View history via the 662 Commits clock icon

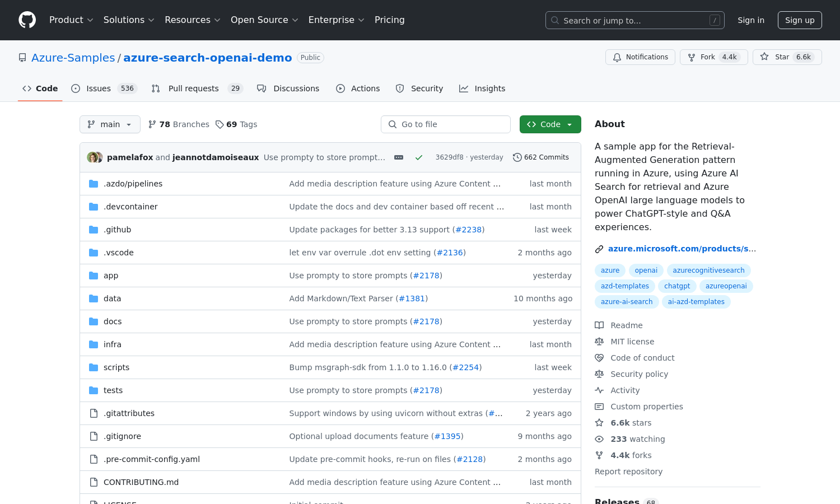[517, 157]
